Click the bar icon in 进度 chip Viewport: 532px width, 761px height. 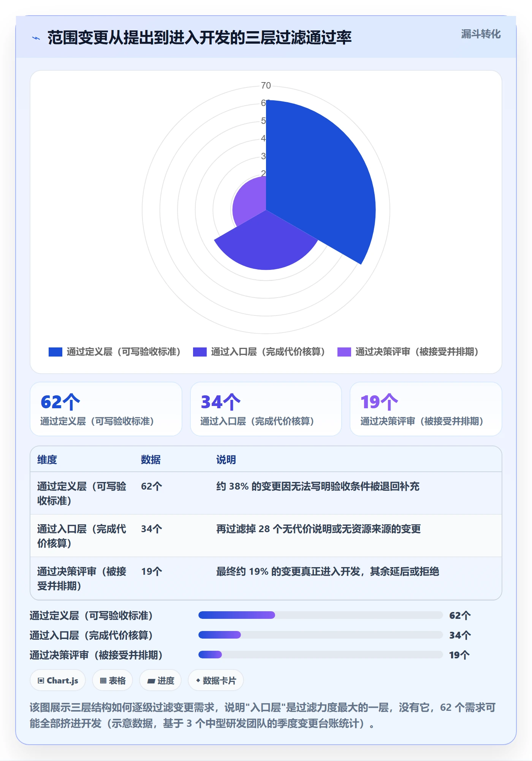[x=151, y=681]
